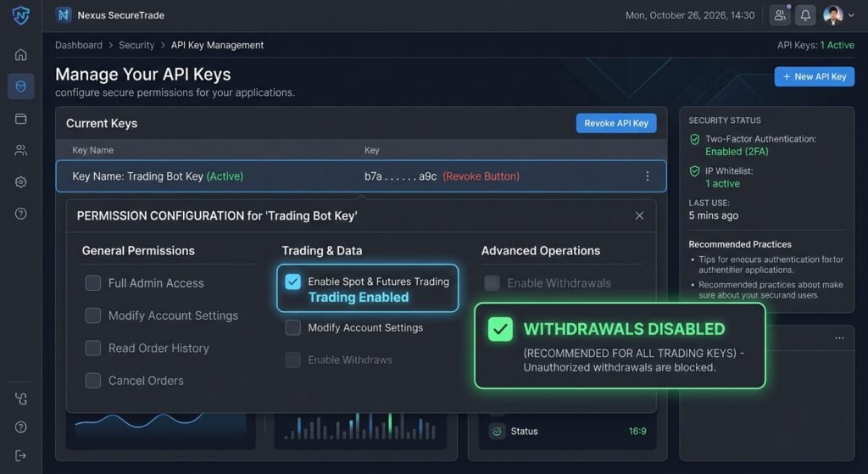The height and width of the screenshot is (474, 868).
Task: Click the user avatar picture
Action: [832, 15]
